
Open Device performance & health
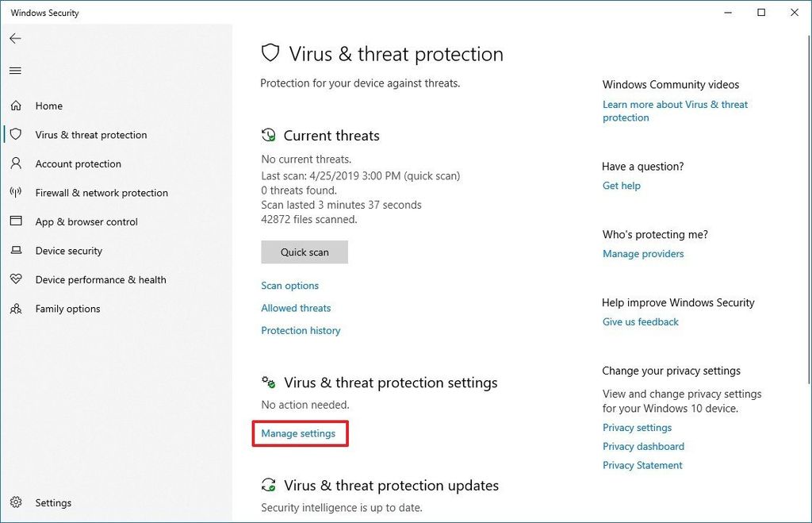tap(101, 279)
